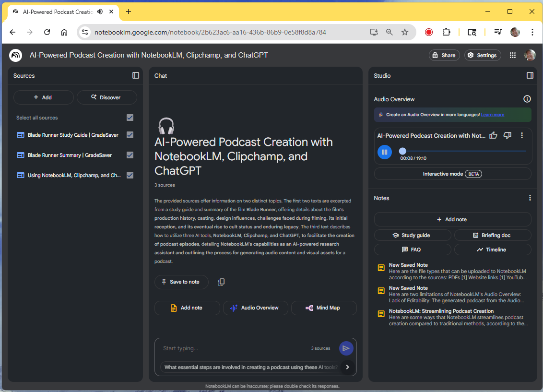The width and height of the screenshot is (543, 392).
Task: Generate a Study guide
Action: click(x=413, y=235)
